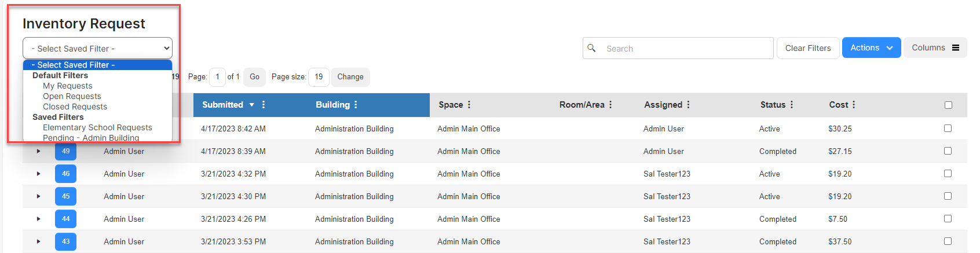Open Cost column options kebab menu
Image resolution: width=980 pixels, height=253 pixels.
854,105
